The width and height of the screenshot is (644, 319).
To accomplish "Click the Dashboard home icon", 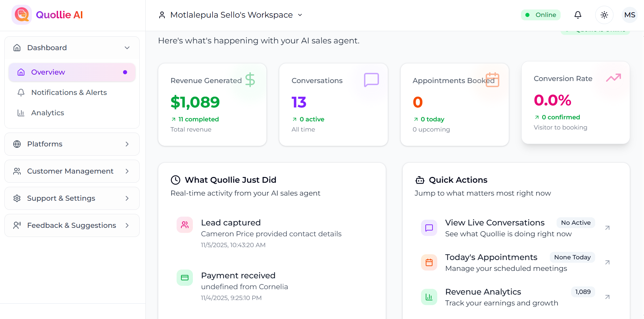I will coord(17,48).
